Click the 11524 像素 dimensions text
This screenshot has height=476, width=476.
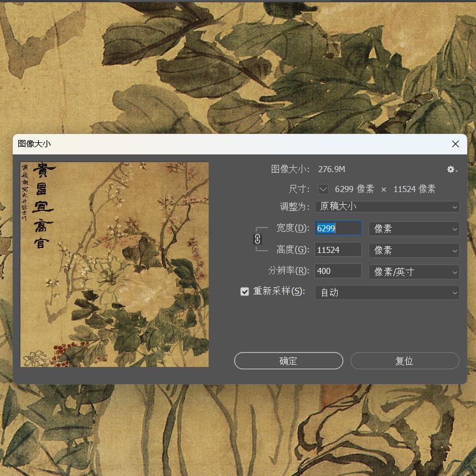[415, 189]
